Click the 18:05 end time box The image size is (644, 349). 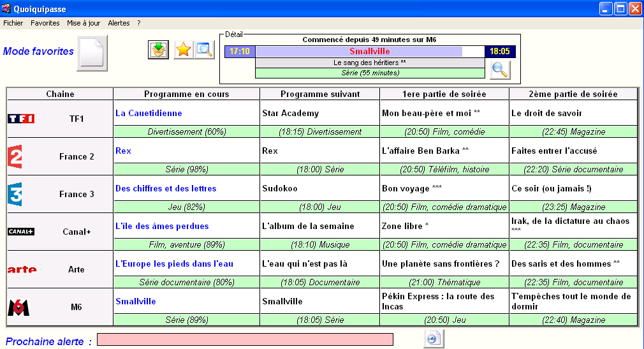[x=499, y=52]
